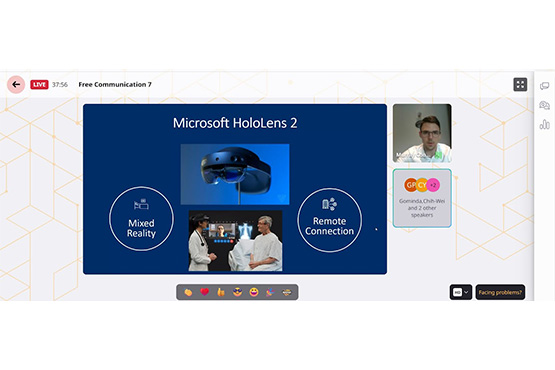Open the HD video quality dropdown
The image size is (555, 370).
pos(460,292)
